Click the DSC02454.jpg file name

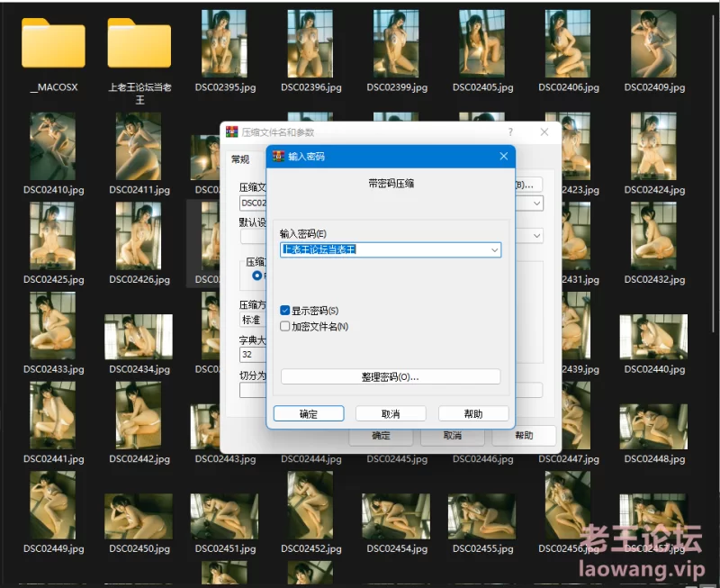[x=397, y=548]
